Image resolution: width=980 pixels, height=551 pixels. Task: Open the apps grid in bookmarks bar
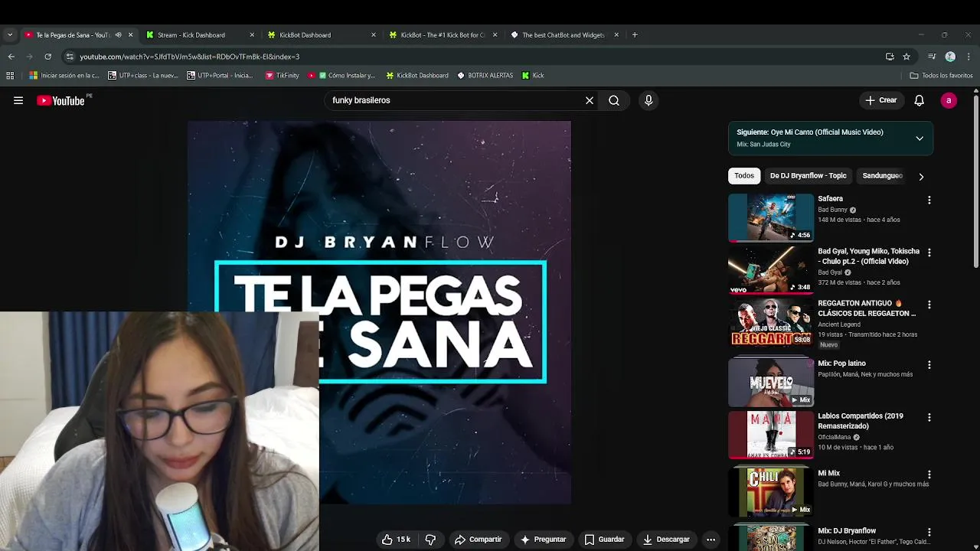pos(10,75)
